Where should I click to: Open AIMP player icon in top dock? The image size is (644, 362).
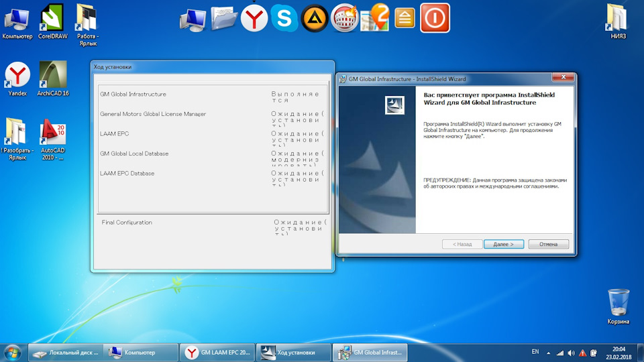315,18
